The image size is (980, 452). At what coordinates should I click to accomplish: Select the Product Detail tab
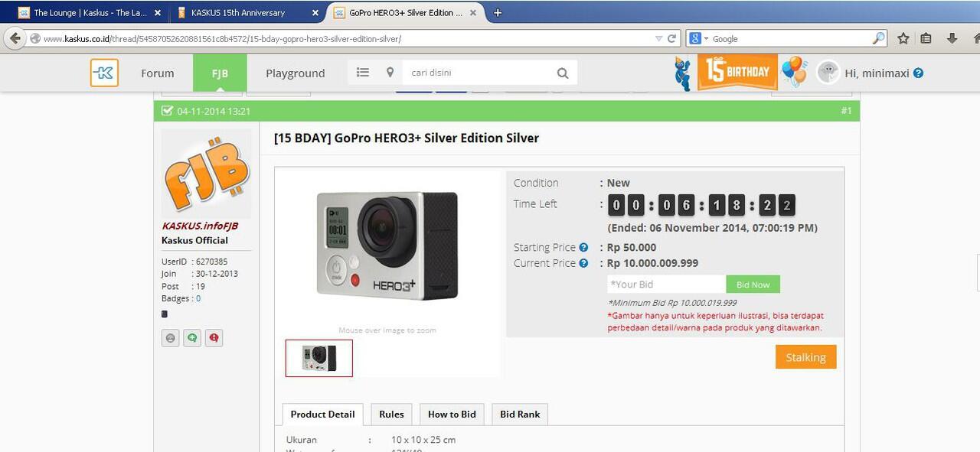tap(322, 414)
